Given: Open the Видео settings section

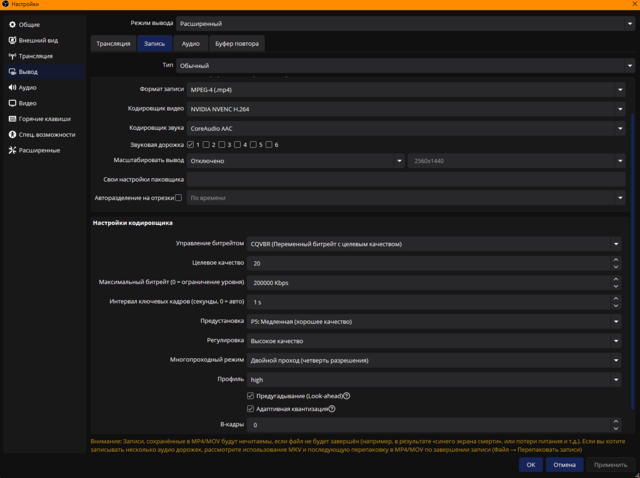Looking at the screenshot, I should coord(28,103).
